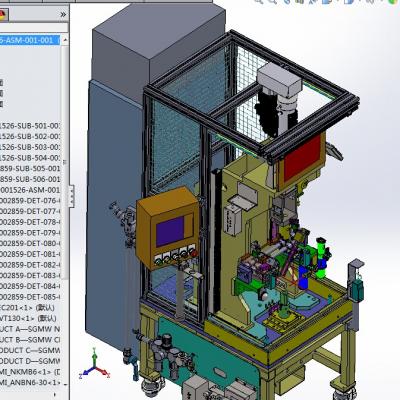The image size is (400, 400).
Task: Pick the 859-SUB-505-001 component
Action: pyautogui.click(x=30, y=169)
